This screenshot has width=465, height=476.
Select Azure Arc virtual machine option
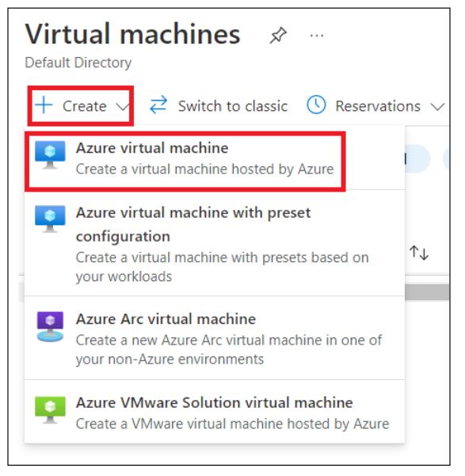215,338
